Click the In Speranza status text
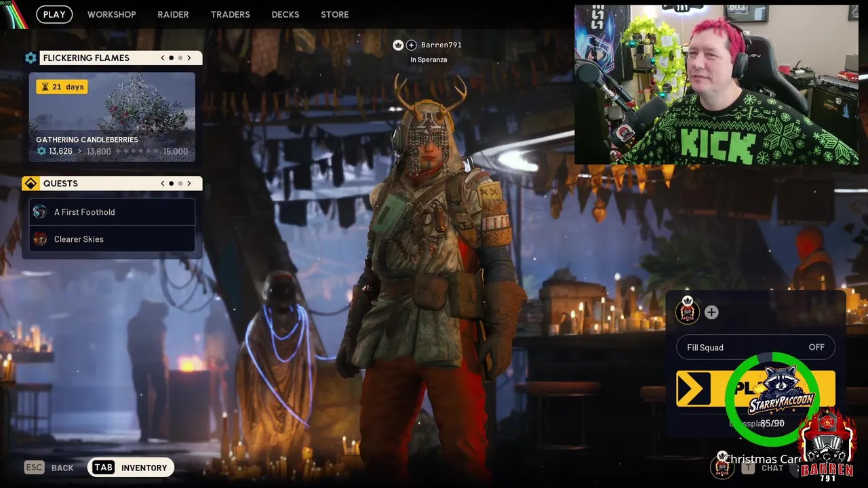The height and width of the screenshot is (488, 868). pos(429,60)
